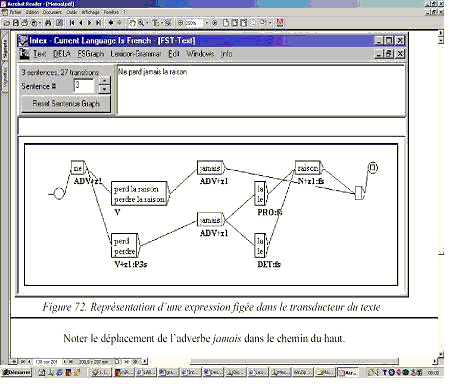This screenshot has width=450, height=384.
Task: Click the Go to Previous View icon
Action: click(x=111, y=23)
